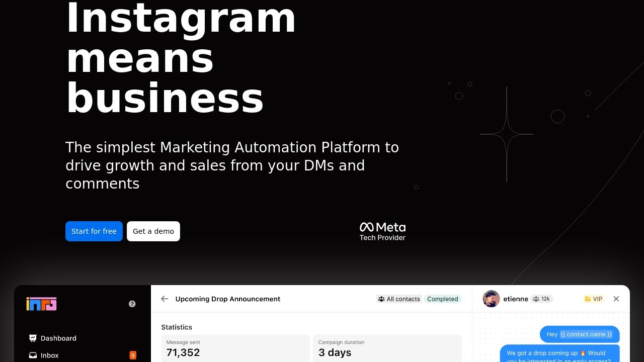Screen dimensions: 644x362
Task: Open the help question mark icon
Action: (132, 304)
